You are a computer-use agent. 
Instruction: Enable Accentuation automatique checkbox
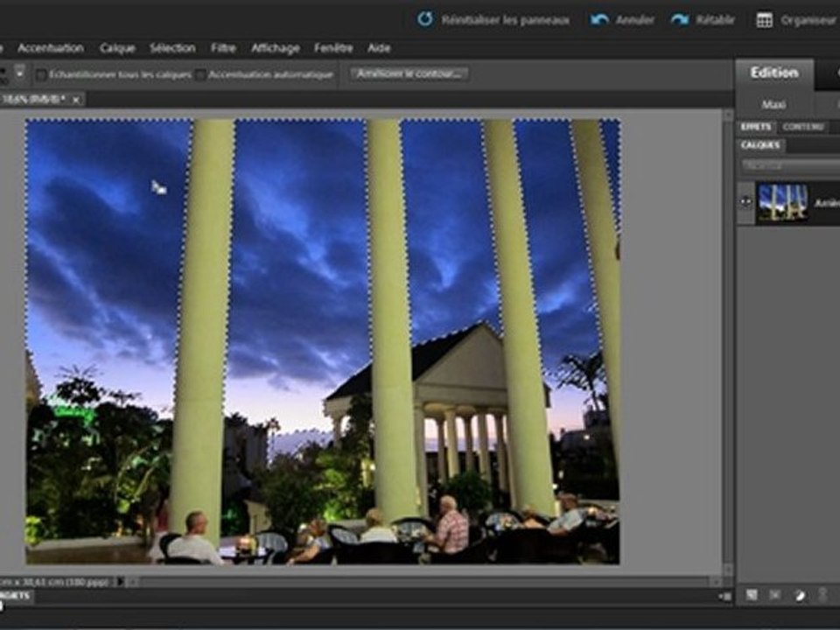[199, 75]
